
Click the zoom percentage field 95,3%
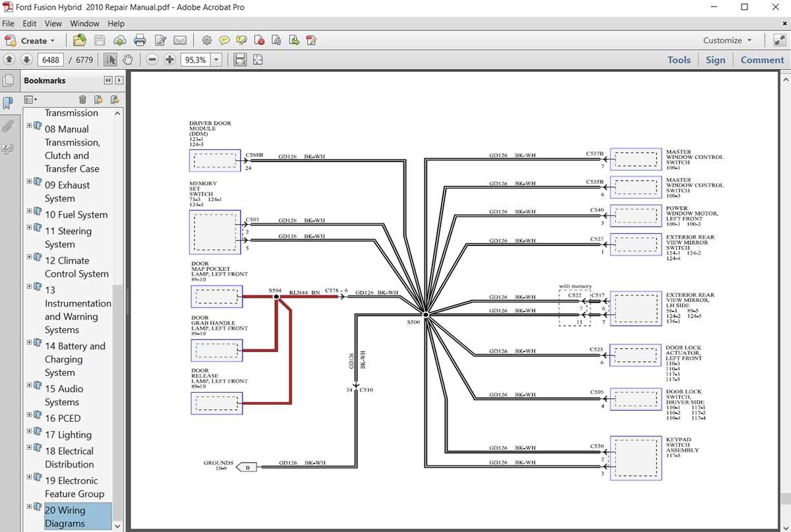(x=195, y=59)
